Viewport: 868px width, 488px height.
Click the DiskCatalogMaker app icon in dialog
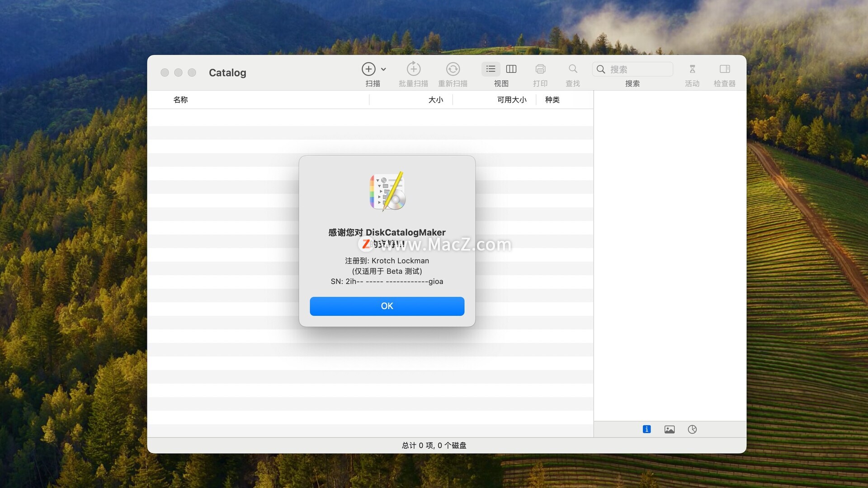pyautogui.click(x=387, y=191)
